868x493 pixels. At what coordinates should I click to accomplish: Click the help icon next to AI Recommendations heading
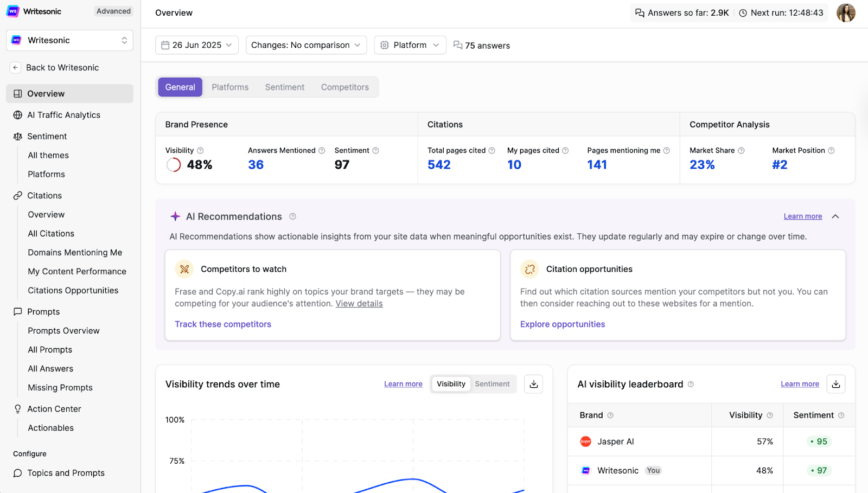pos(293,216)
